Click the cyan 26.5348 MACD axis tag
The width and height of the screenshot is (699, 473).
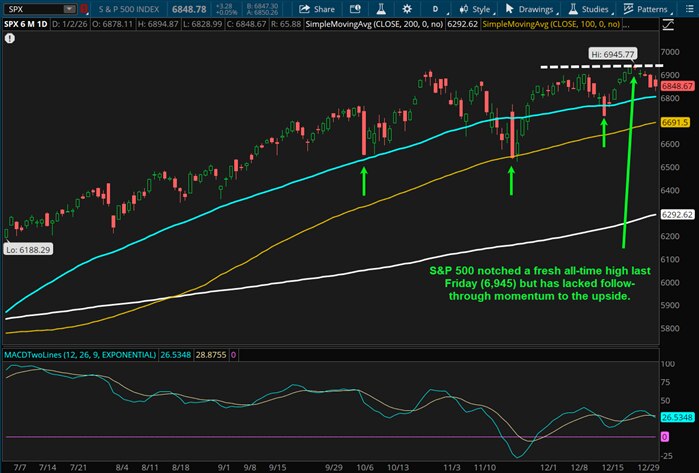pos(677,417)
